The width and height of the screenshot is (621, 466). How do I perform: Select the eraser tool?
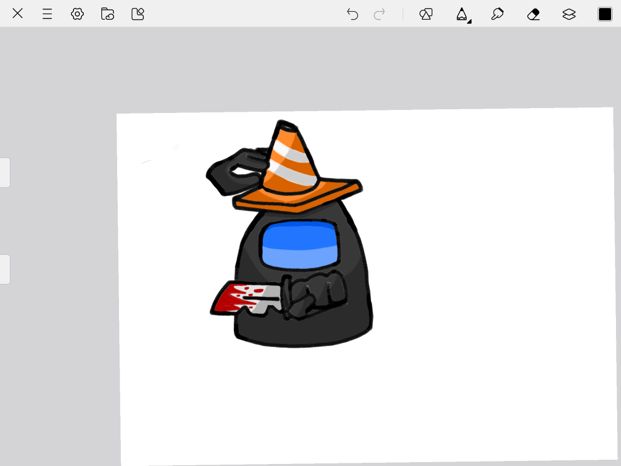tap(533, 14)
